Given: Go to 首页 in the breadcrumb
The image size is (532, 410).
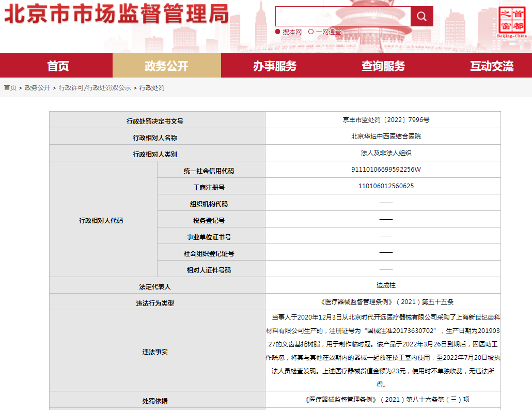Looking at the screenshot, I should (10, 88).
